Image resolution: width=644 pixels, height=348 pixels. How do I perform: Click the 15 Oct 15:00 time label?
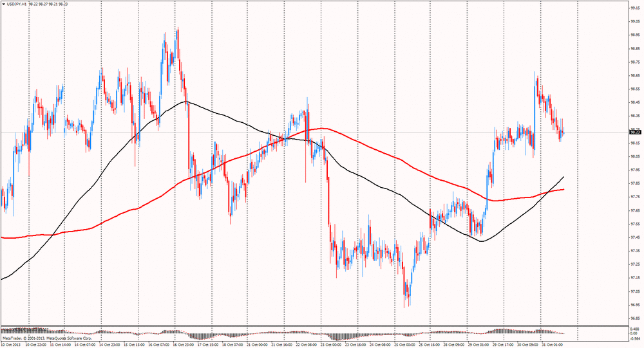(133, 345)
